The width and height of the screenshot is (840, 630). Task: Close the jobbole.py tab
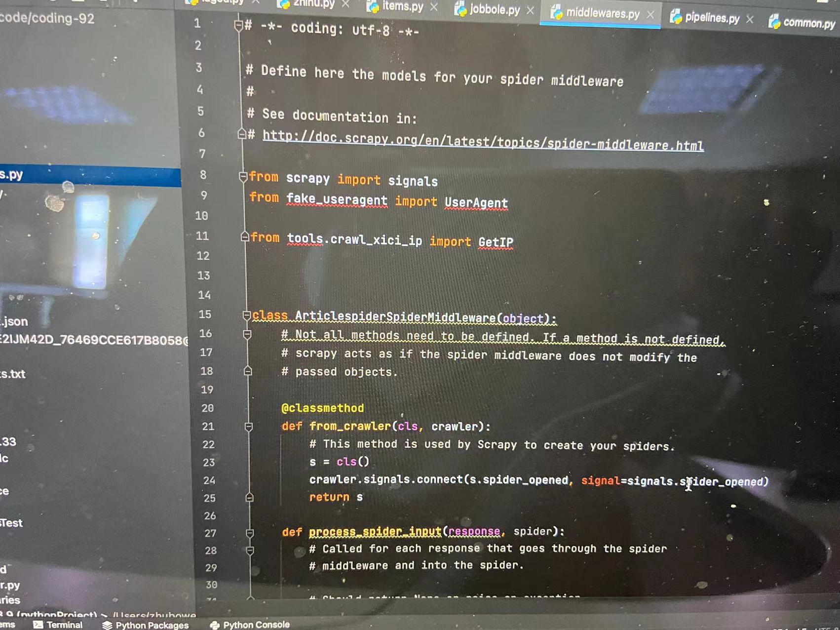click(530, 10)
